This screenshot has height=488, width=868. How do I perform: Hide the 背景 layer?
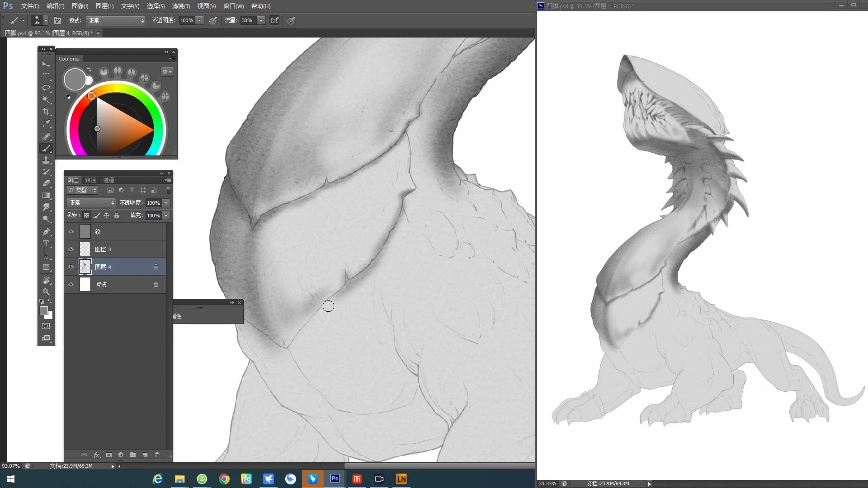click(x=71, y=284)
